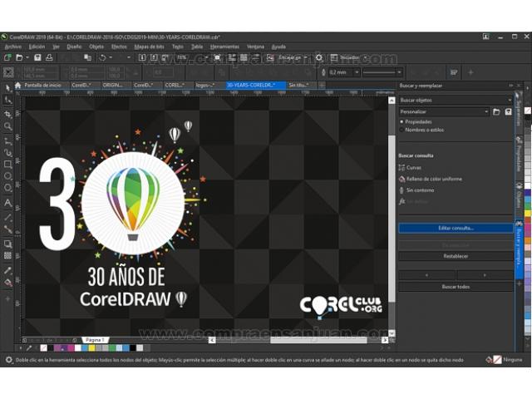The image size is (532, 399).
Task: Click the Undo arrow icon
Action: pyautogui.click(x=102, y=57)
